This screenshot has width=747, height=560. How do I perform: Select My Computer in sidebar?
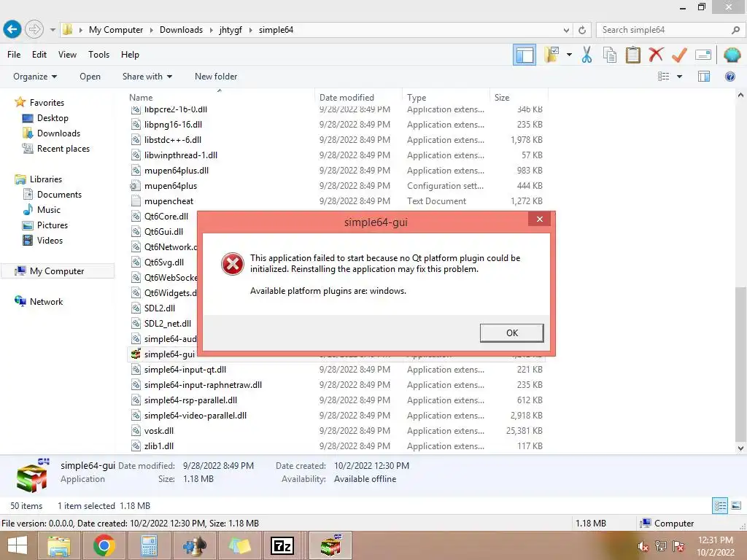[57, 271]
